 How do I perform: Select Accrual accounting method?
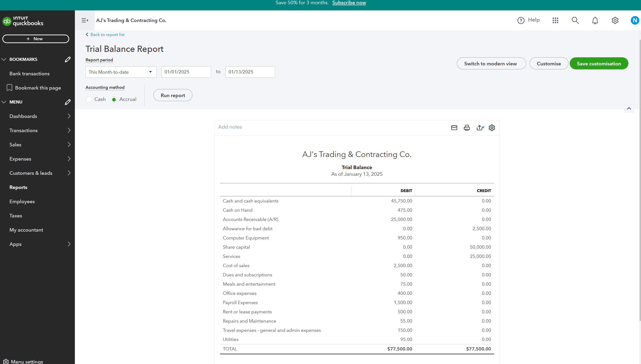pyautogui.click(x=114, y=99)
